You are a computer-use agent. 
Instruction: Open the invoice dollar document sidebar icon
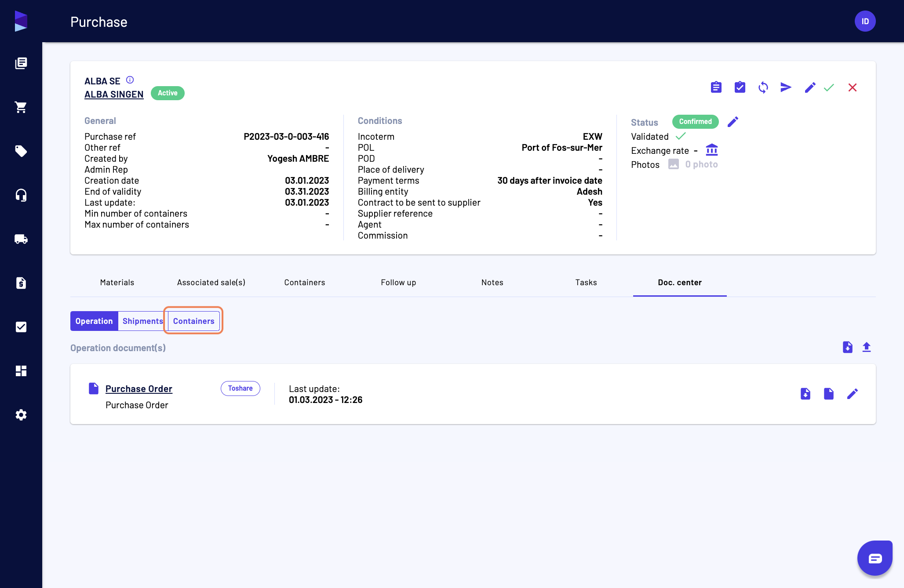[x=21, y=283]
